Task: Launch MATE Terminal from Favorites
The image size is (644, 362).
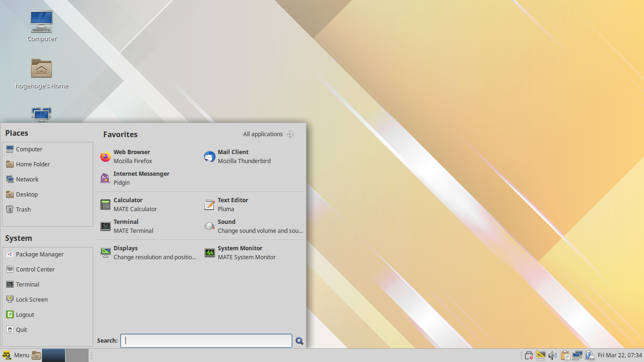Action: click(149, 226)
